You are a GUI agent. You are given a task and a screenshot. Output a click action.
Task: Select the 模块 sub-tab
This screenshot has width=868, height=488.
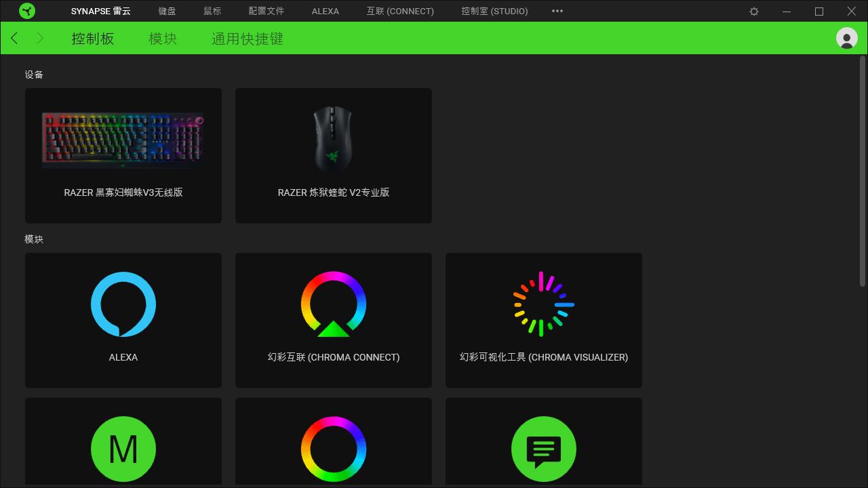click(163, 39)
